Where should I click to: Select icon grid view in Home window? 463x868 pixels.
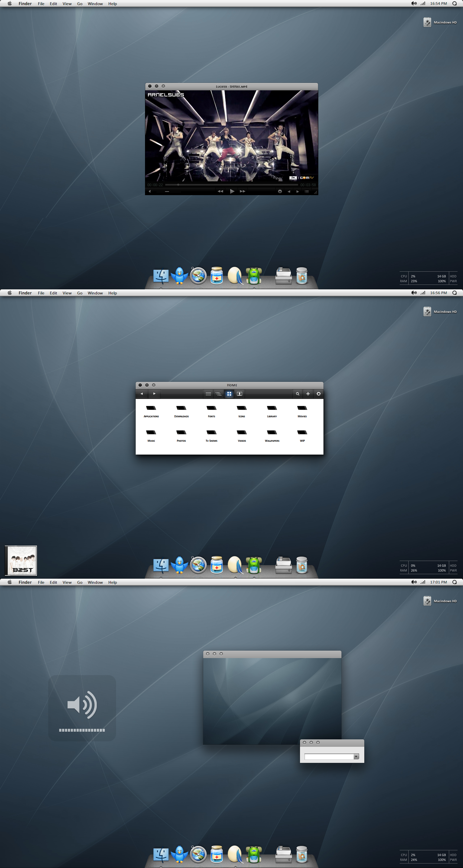pos(229,393)
